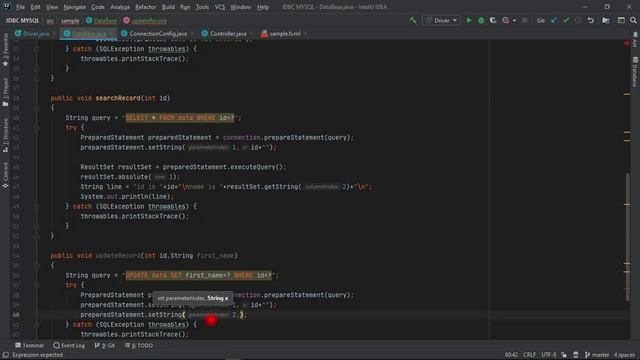Change file encoding UTF-8 in status bar
This screenshot has width=640, height=360.
click(549, 355)
